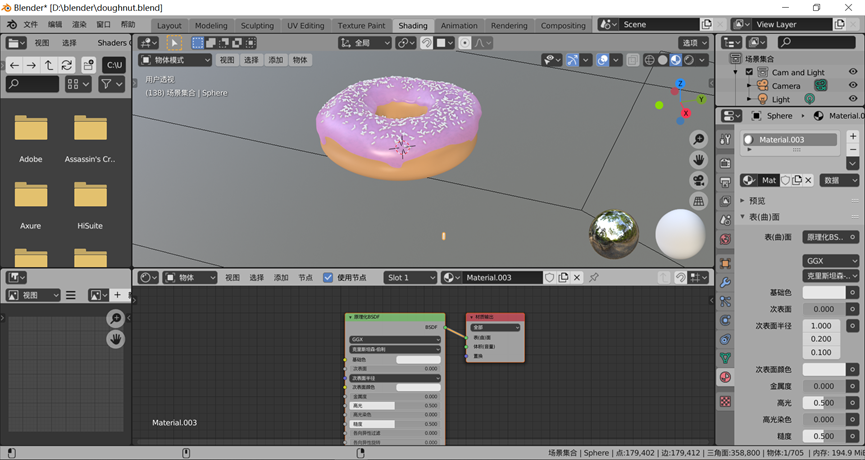Hide the Cam and Light collection
The image size is (865, 460).
(x=853, y=72)
